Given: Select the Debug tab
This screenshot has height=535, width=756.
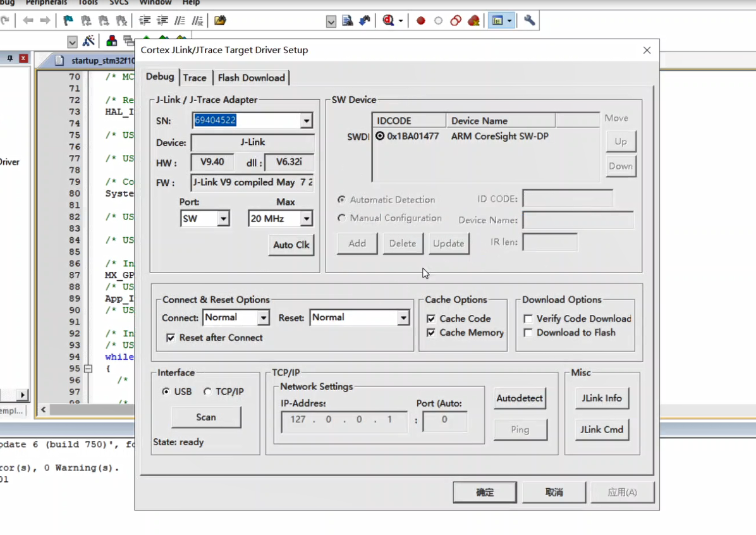Looking at the screenshot, I should point(160,77).
